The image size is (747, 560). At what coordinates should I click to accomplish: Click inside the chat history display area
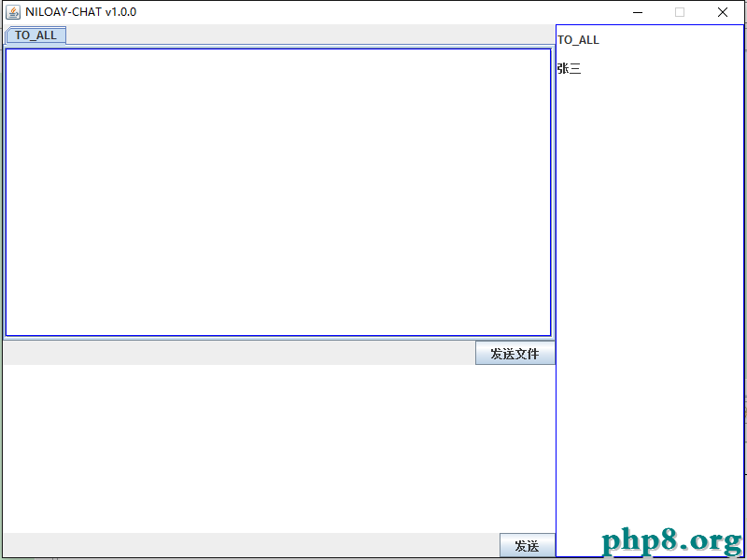coord(277,192)
